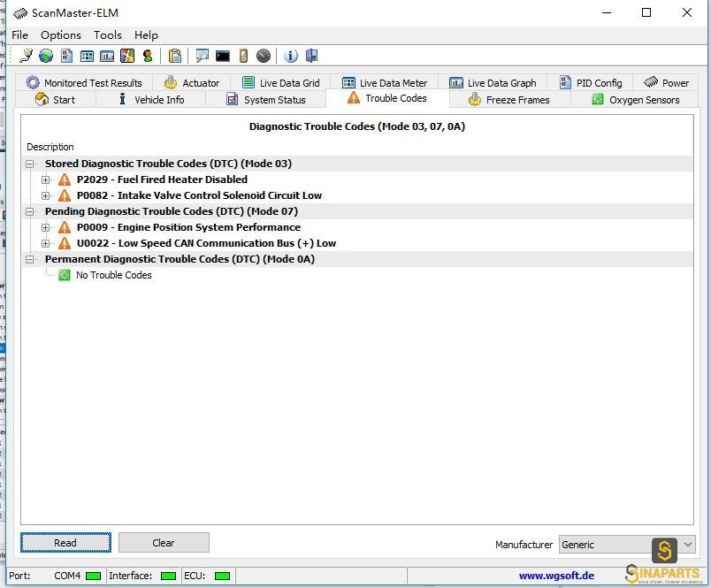Click the handheld device toolbar icon
Image resolution: width=711 pixels, height=588 pixels.
tap(243, 56)
